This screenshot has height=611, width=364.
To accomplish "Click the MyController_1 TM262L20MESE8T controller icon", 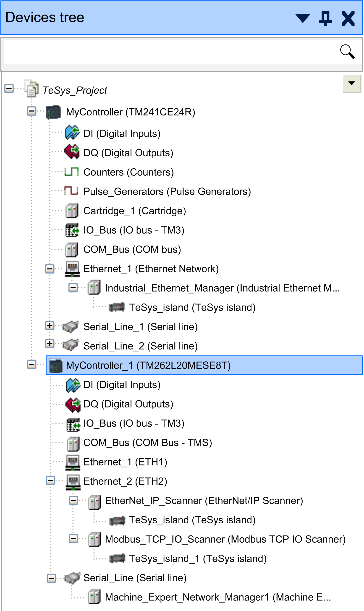I will (56, 366).
